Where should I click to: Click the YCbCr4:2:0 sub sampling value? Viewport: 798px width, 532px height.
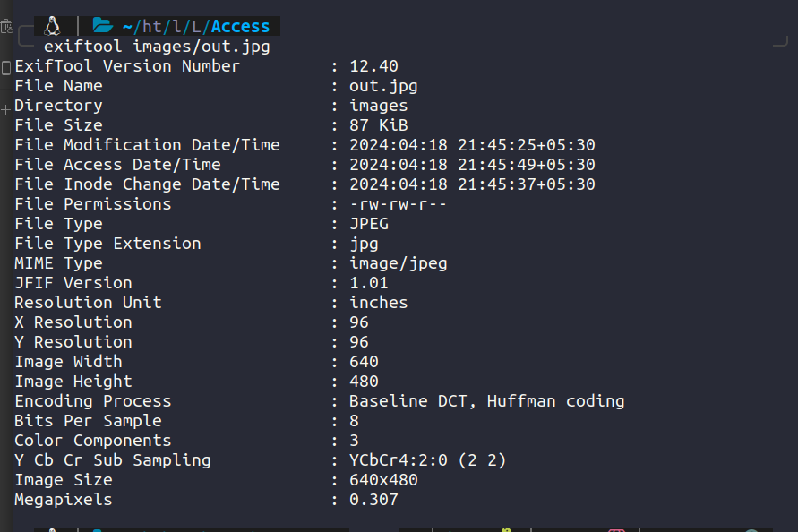(427, 460)
